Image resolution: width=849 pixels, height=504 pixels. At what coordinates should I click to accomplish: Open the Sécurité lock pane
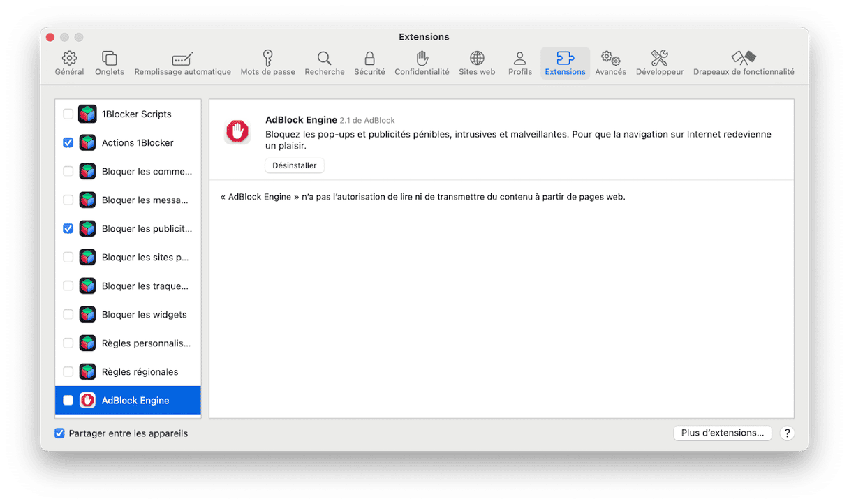click(369, 63)
